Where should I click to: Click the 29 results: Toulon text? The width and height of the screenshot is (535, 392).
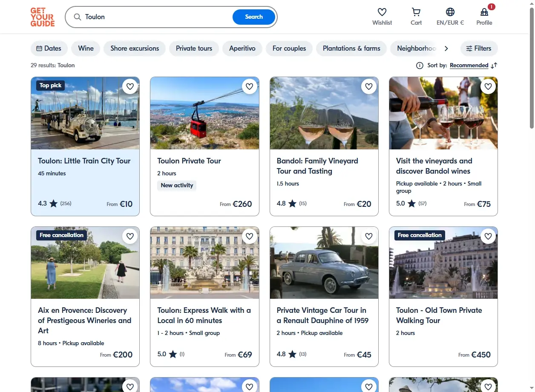pos(53,66)
